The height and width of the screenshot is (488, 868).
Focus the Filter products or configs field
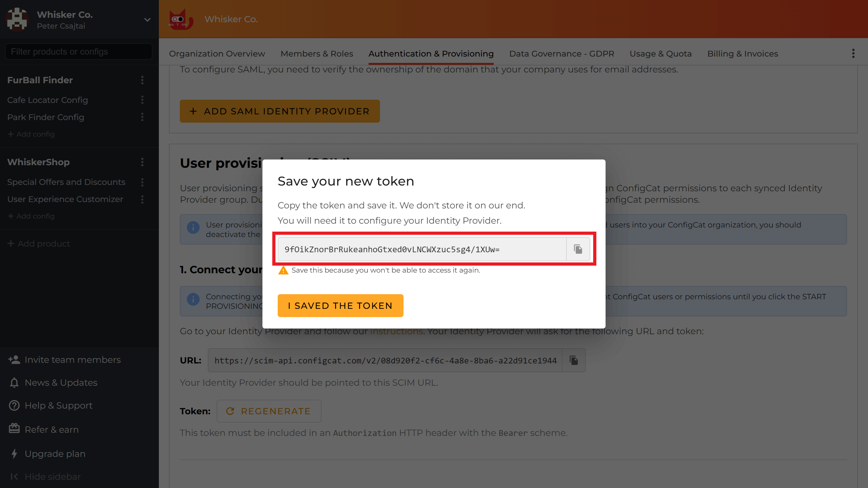point(79,51)
